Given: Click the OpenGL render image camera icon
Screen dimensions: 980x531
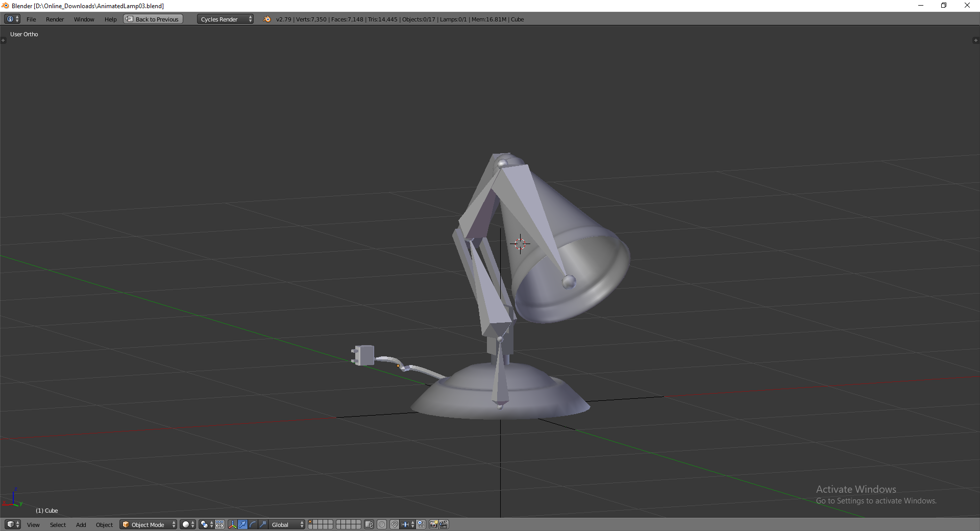Looking at the screenshot, I should click(433, 524).
